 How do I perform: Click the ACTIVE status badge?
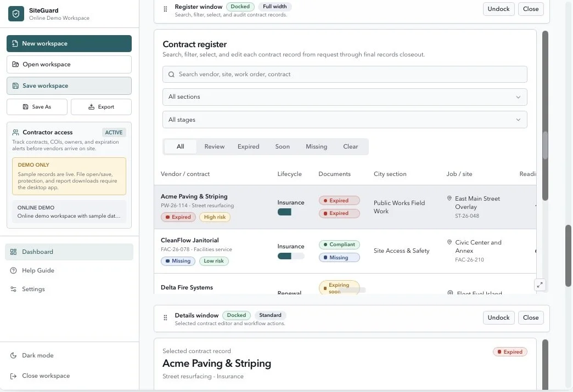(114, 133)
